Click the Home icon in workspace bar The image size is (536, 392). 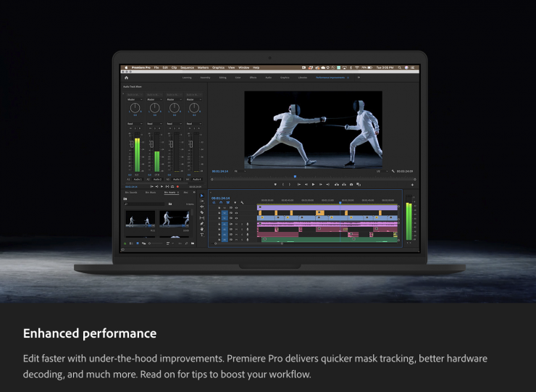pos(126,76)
